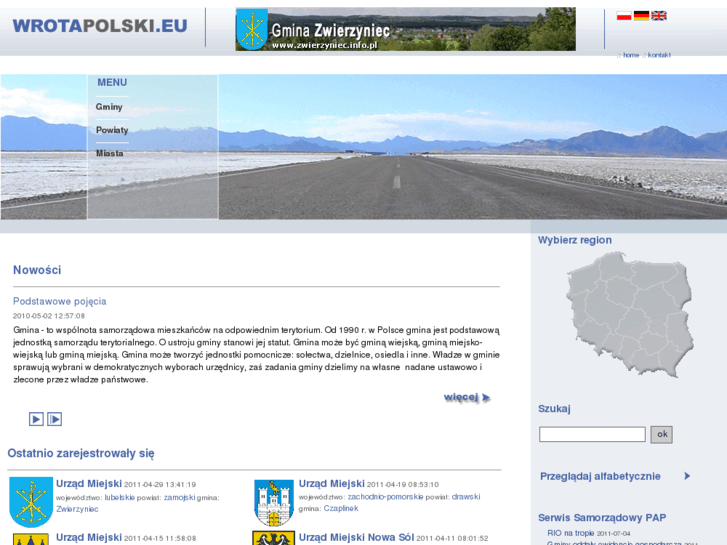Image resolution: width=727 pixels, height=545 pixels.
Task: Switch language to German flag
Action: [641, 16]
